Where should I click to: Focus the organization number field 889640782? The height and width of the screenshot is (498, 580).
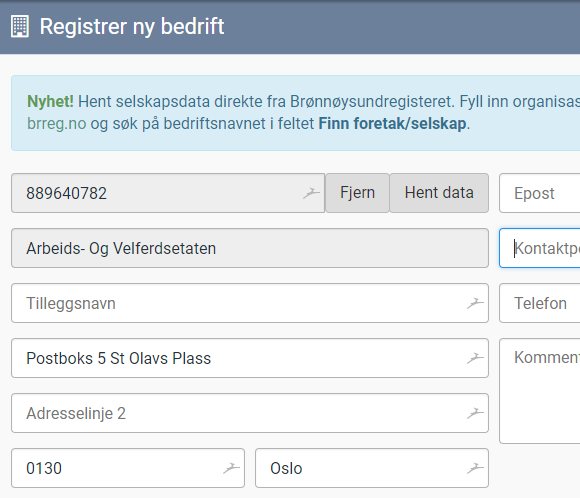168,193
